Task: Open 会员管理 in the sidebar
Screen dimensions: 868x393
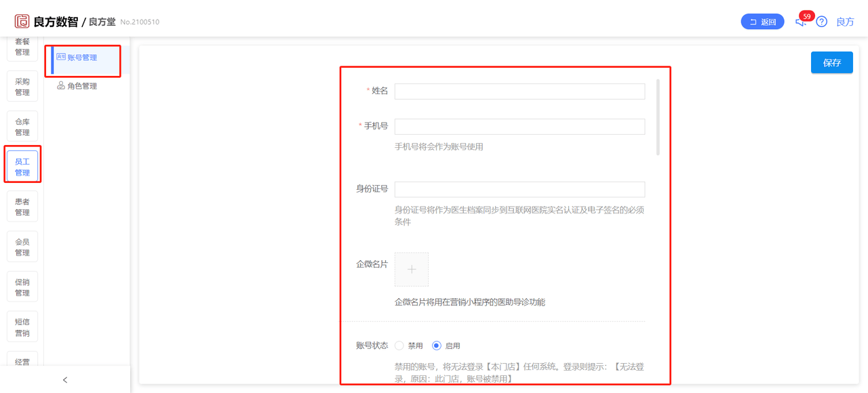Action: coord(22,247)
